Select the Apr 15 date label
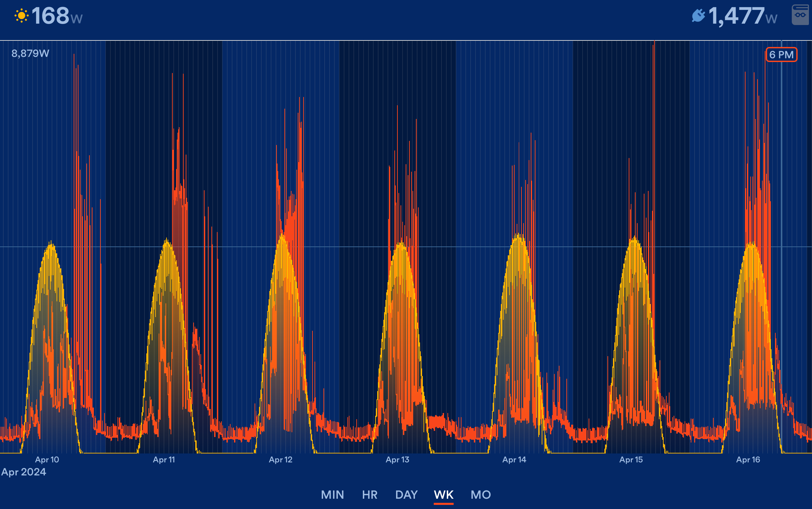 coord(631,460)
